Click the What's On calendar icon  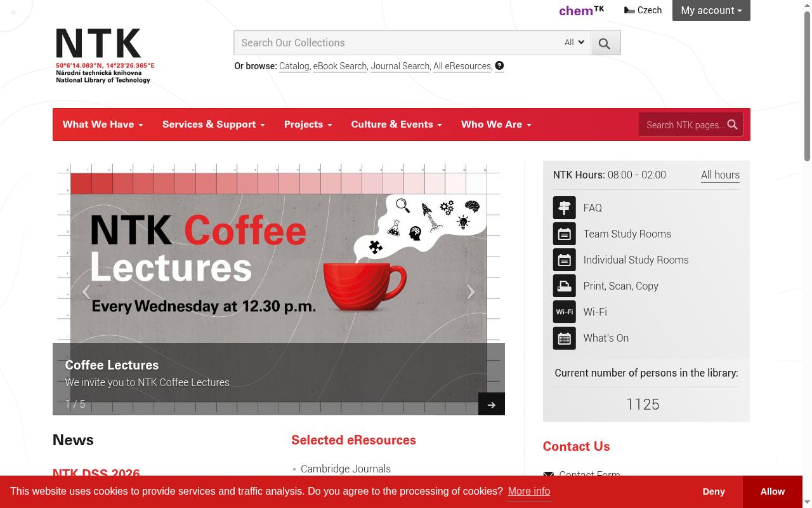[564, 338]
